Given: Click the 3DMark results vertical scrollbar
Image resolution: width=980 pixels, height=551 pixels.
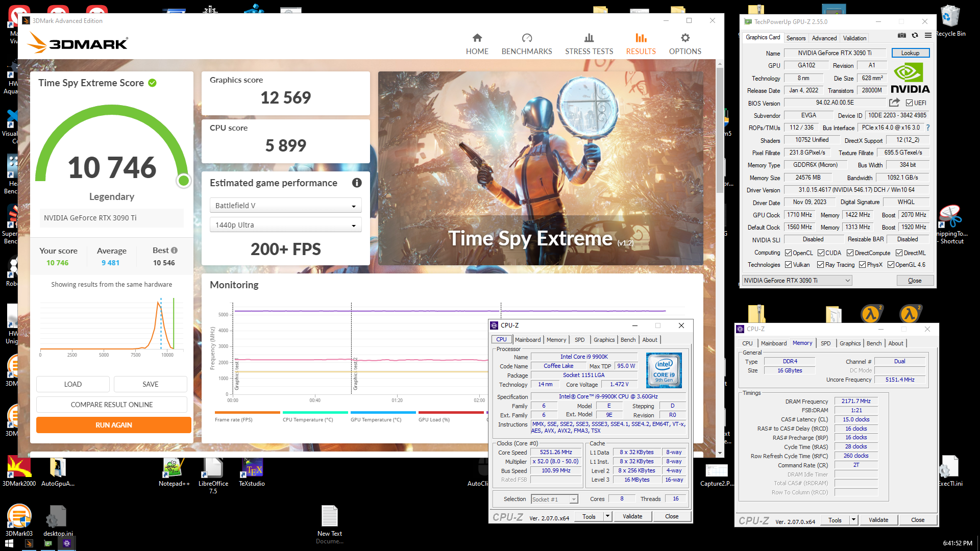Looking at the screenshot, I should pos(720,130).
